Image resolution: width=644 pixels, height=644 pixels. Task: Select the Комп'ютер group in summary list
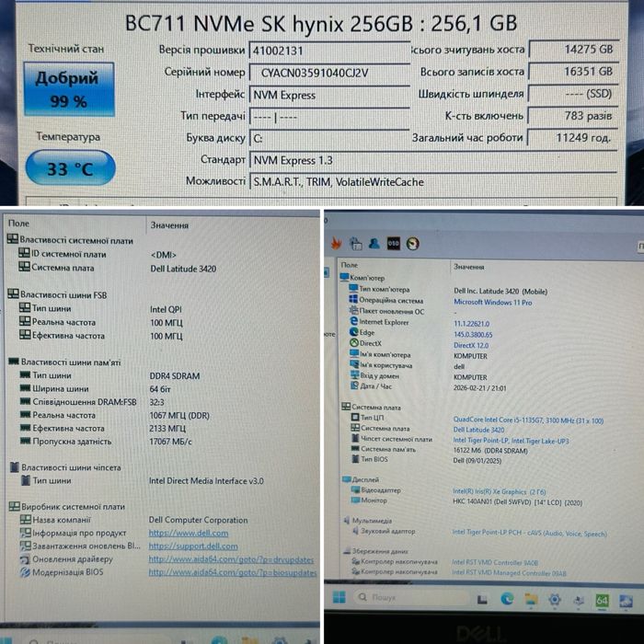362,278
